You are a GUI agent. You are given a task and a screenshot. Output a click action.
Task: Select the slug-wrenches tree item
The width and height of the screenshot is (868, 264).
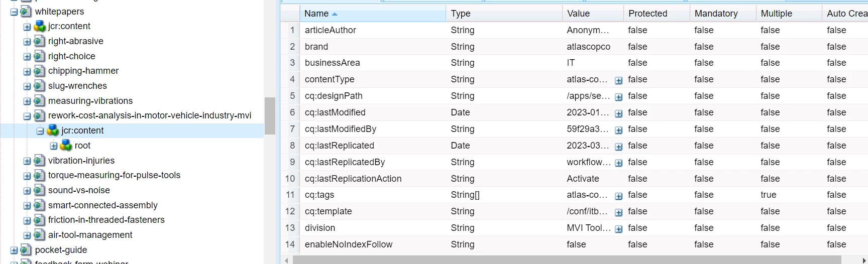pyautogui.click(x=77, y=86)
